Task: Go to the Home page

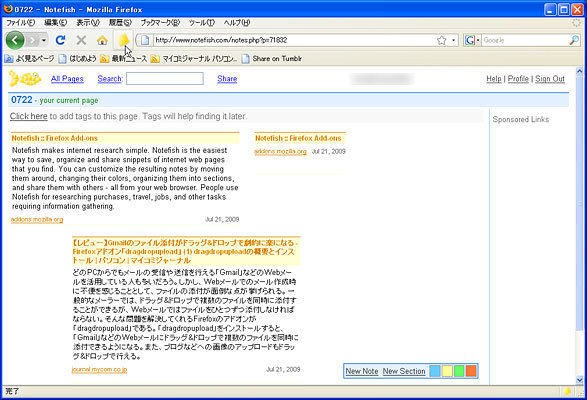Action: (x=102, y=40)
